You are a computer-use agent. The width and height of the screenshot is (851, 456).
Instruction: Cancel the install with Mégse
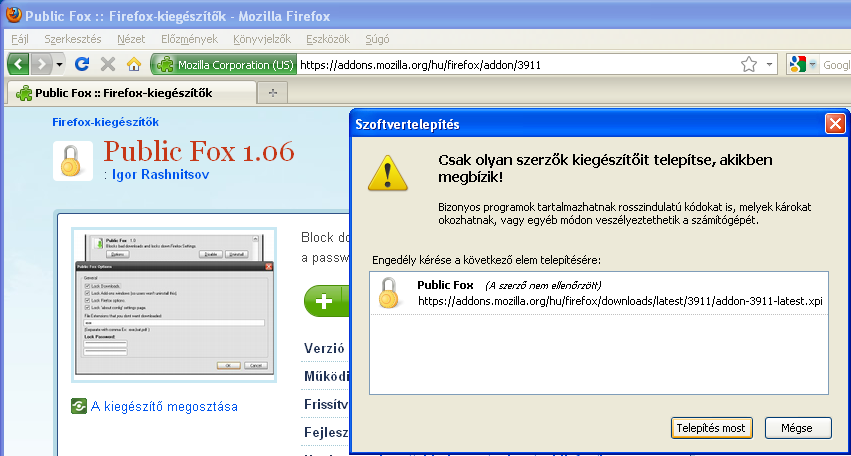798,428
